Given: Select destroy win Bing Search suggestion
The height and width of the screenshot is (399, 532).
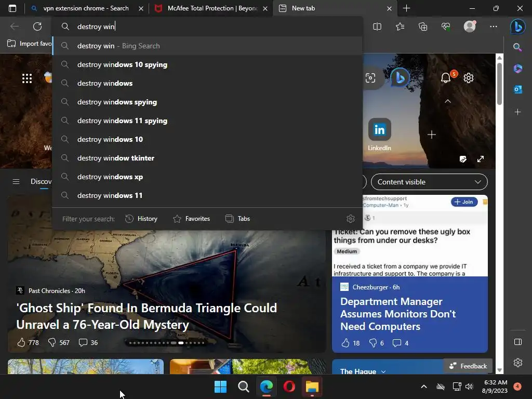Looking at the screenshot, I should pyautogui.click(x=207, y=46).
